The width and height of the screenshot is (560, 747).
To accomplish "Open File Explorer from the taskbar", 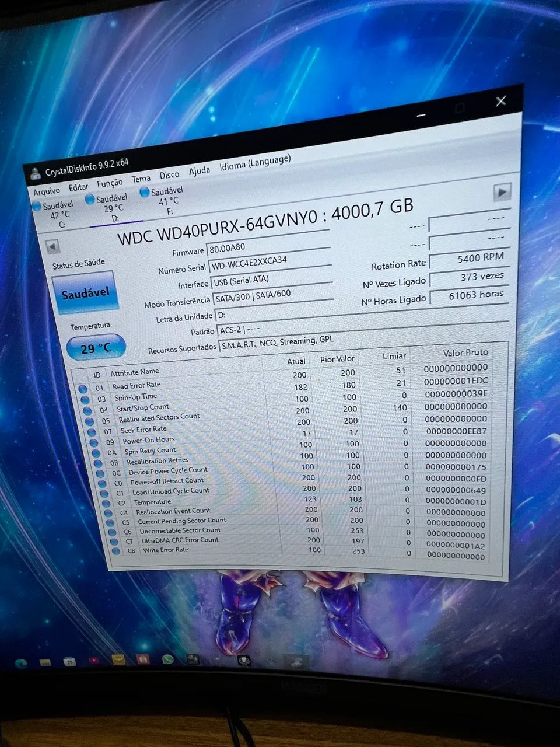I will [45, 662].
